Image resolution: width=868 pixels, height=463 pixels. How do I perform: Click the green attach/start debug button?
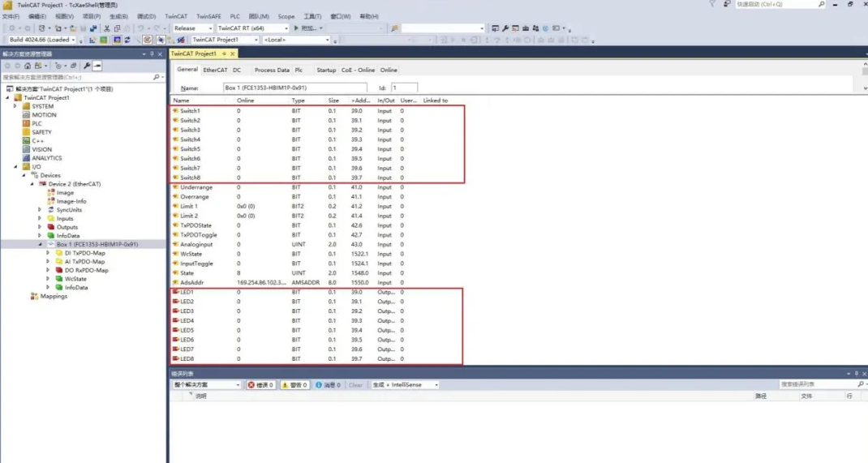[296, 28]
